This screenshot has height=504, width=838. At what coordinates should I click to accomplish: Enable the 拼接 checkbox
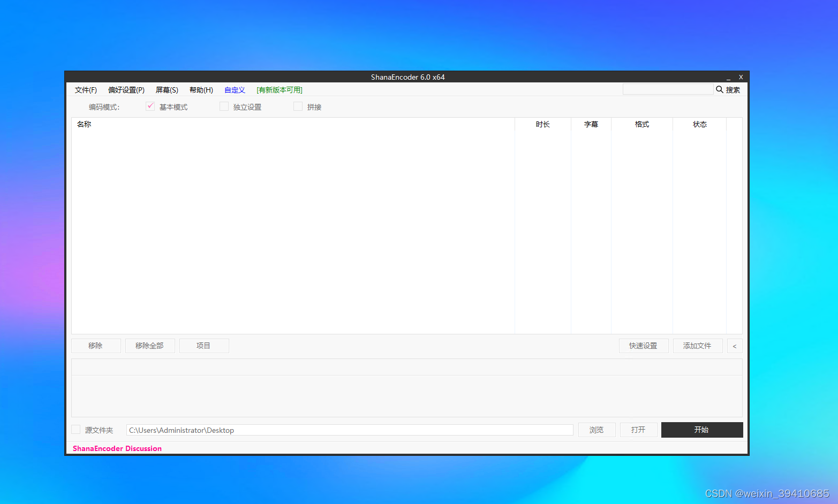tap(298, 106)
